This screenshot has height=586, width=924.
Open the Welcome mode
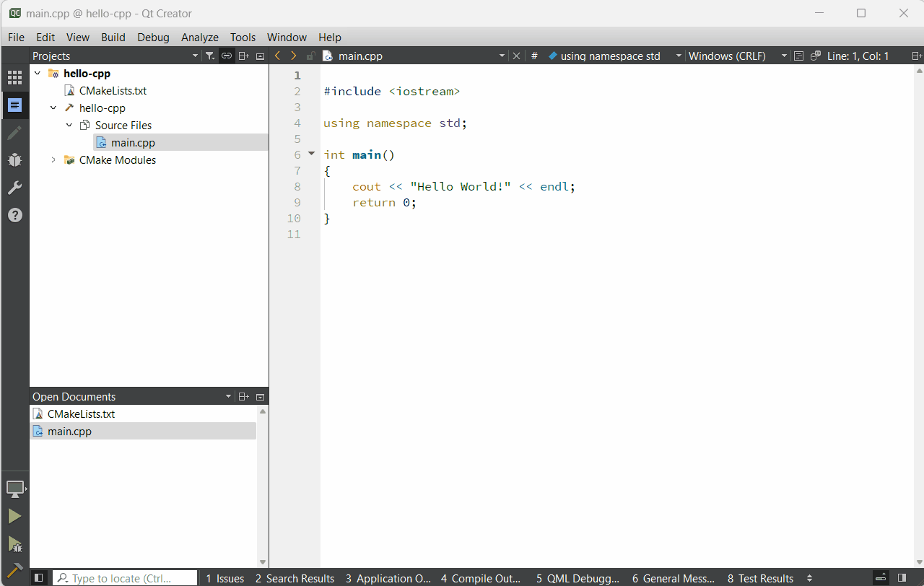coord(14,77)
